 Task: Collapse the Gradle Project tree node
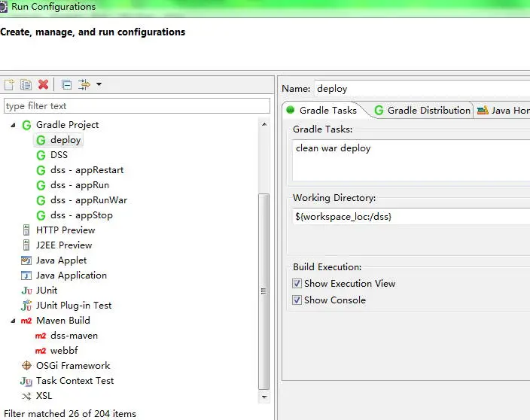coord(13,125)
